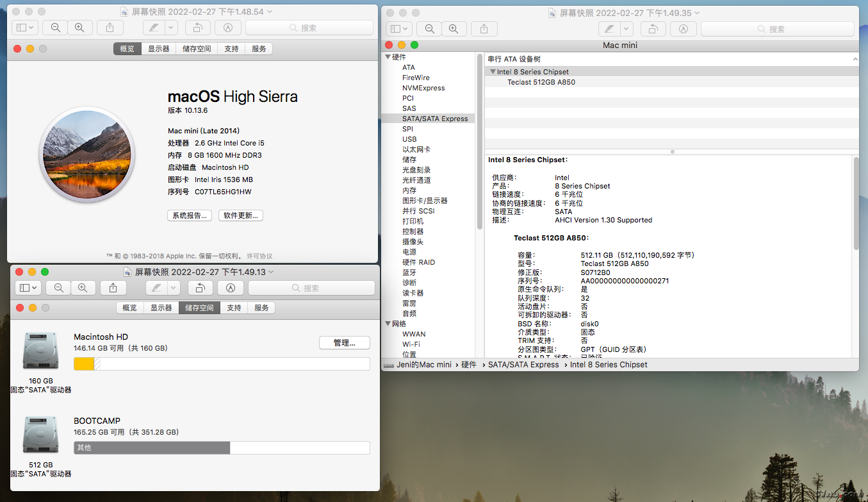Select the highlight pen in the 1.49.35 window
Viewport: 868px width, 502px height.
click(609, 29)
